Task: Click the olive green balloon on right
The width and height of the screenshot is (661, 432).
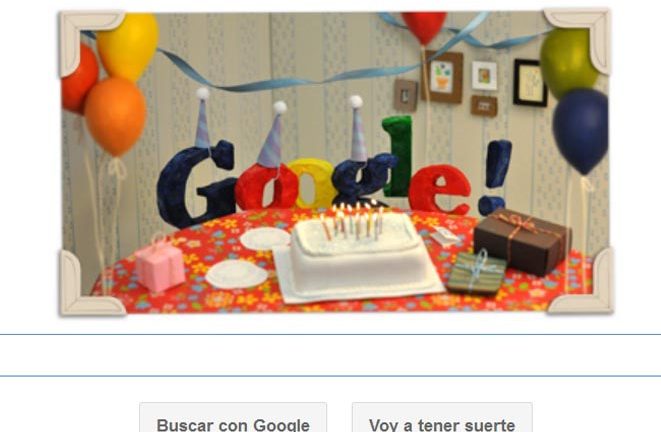Action: [x=567, y=63]
